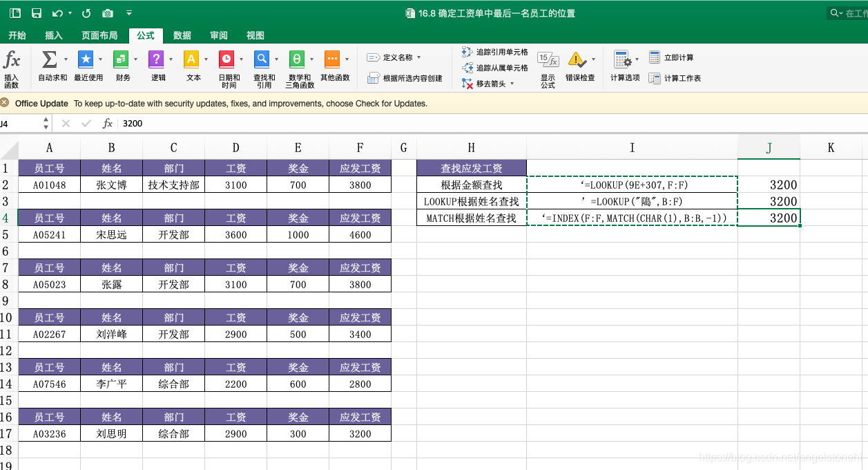
Task: Open the Financial functions icon
Action: tap(121, 59)
